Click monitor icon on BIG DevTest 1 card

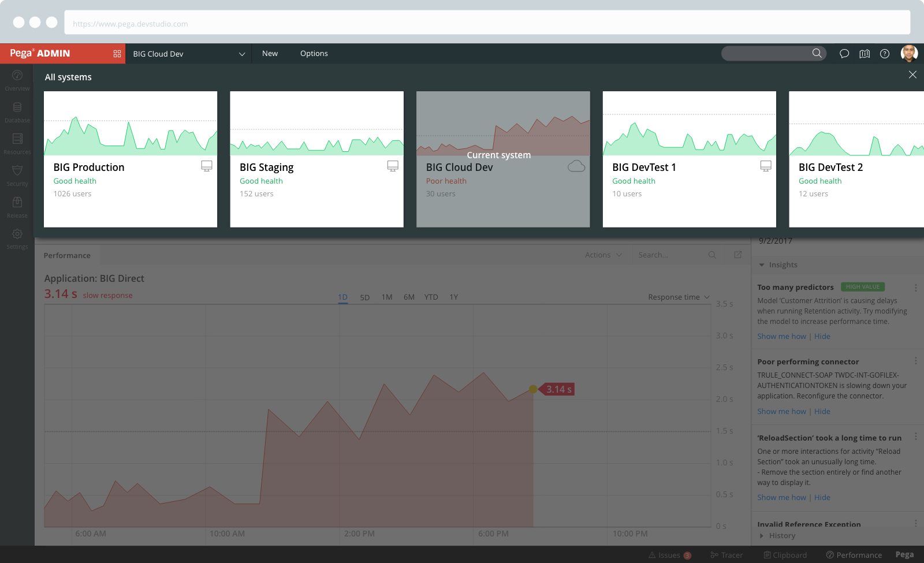pos(766,166)
